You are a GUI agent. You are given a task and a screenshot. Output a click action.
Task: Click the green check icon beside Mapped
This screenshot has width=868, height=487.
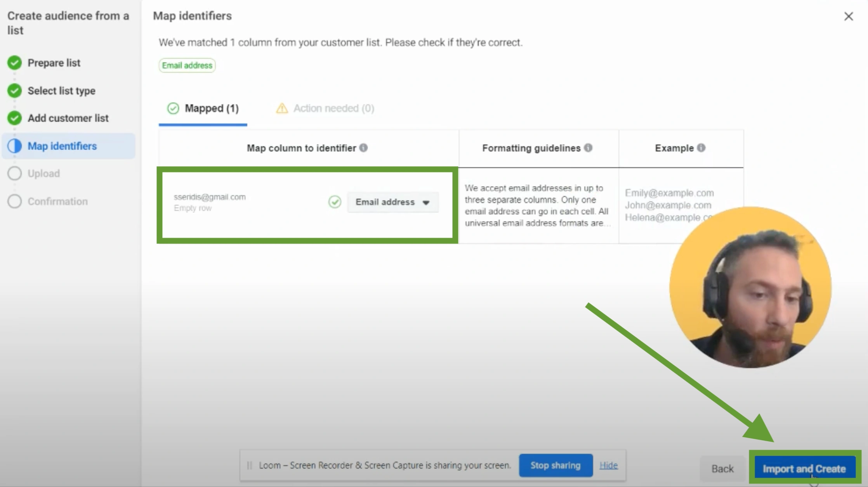pyautogui.click(x=173, y=108)
